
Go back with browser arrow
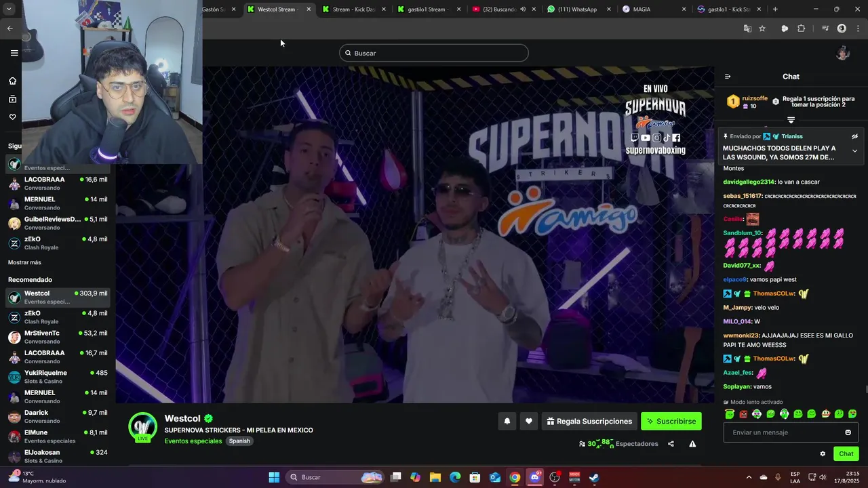(9, 28)
